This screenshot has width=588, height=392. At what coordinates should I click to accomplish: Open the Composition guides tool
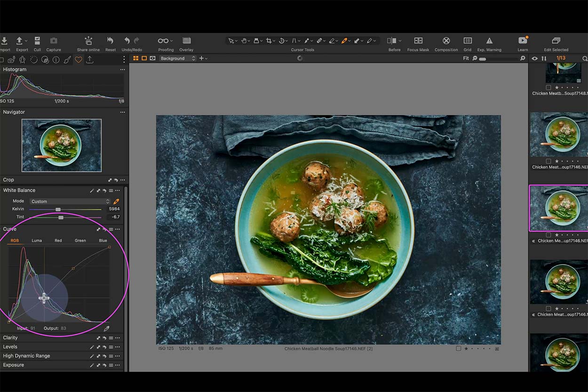[x=446, y=42]
